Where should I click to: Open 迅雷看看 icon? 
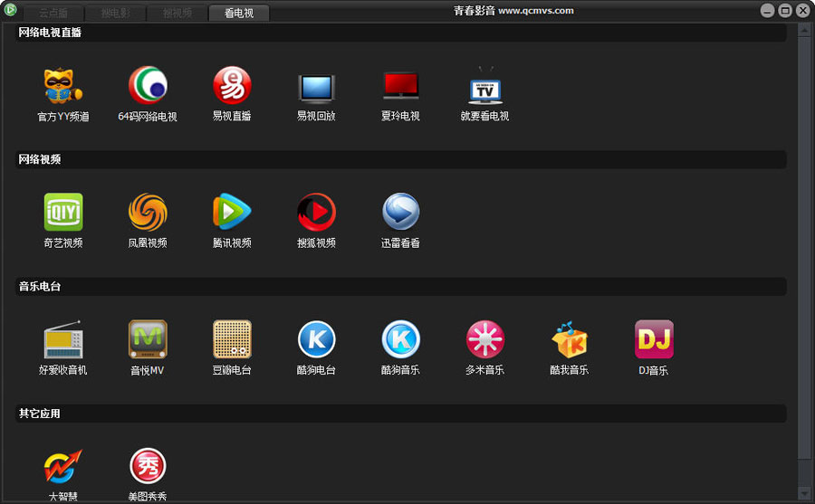pos(400,213)
